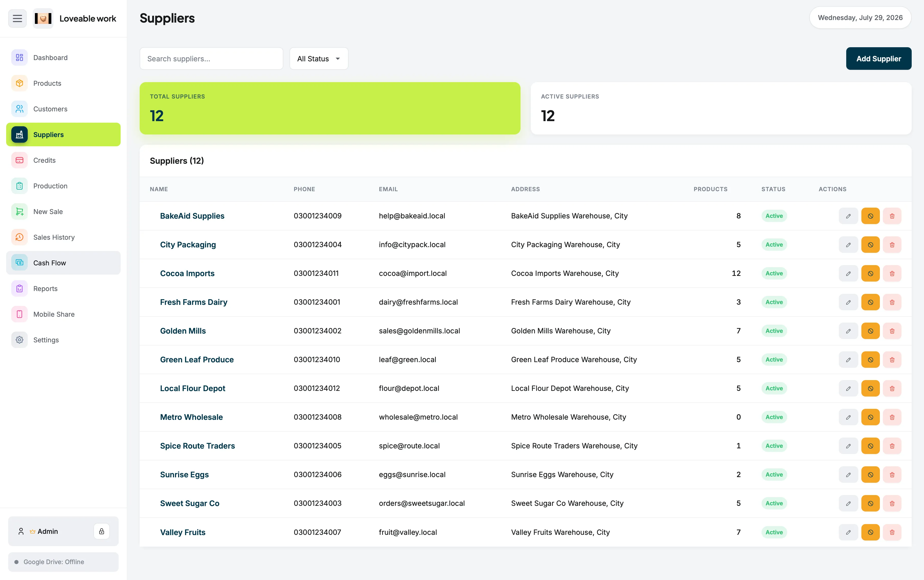Toggle the hamburger sidebar menu
This screenshot has width=924, height=580.
point(17,18)
